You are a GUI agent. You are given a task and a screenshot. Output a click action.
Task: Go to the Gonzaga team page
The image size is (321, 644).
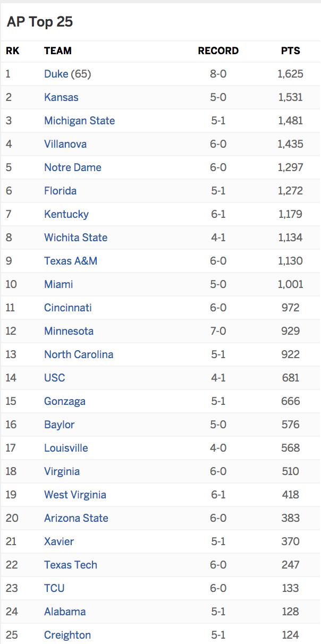65,401
